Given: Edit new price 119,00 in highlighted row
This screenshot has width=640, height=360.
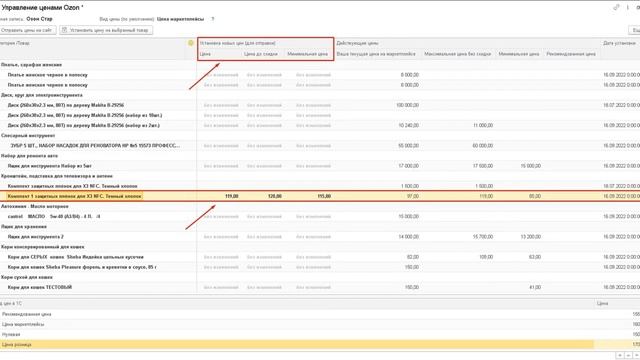Looking at the screenshot, I should coord(231,196).
